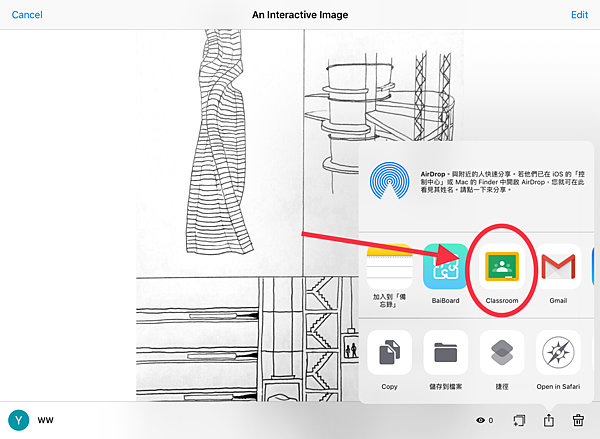Tap the duplicate image icon
600x439 pixels.
point(519,420)
